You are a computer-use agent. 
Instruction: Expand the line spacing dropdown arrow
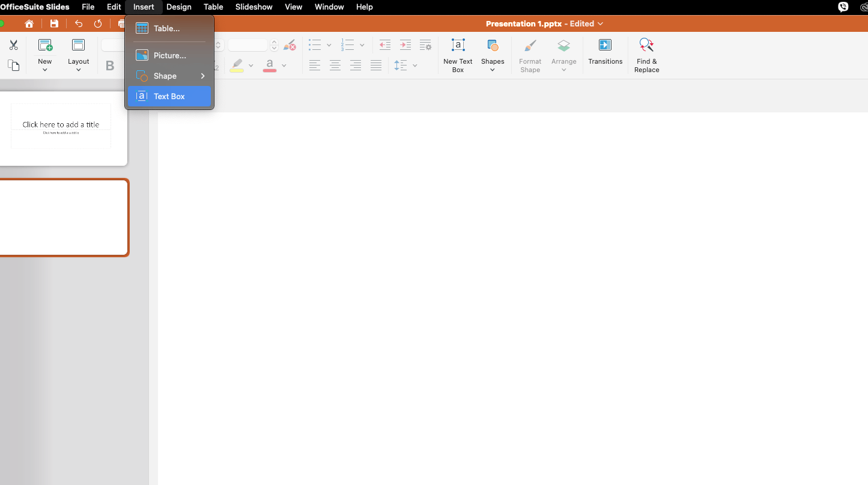coord(414,66)
